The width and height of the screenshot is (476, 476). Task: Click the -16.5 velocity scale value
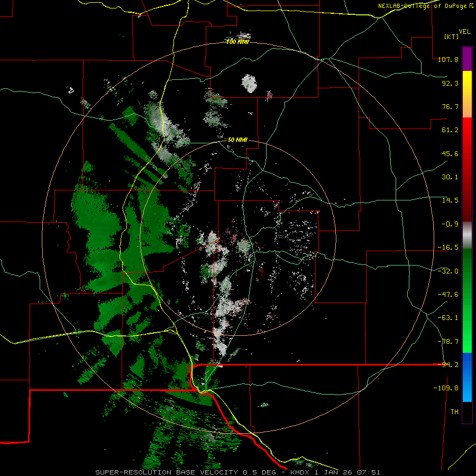(x=448, y=248)
